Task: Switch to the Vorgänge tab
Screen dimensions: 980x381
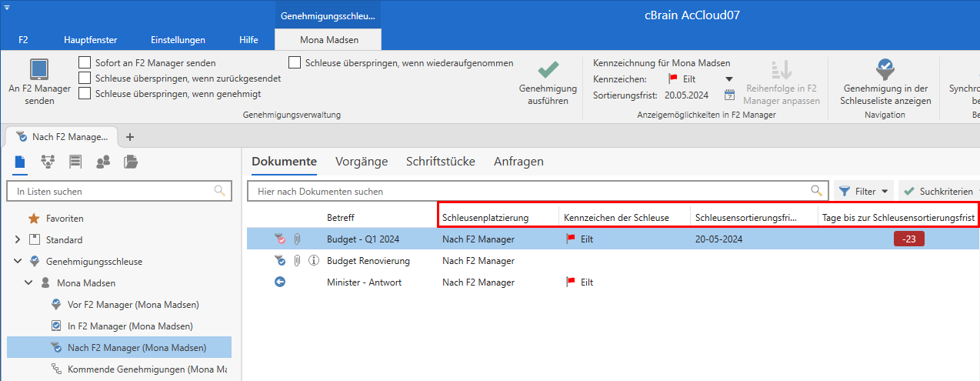Action: coord(361,162)
